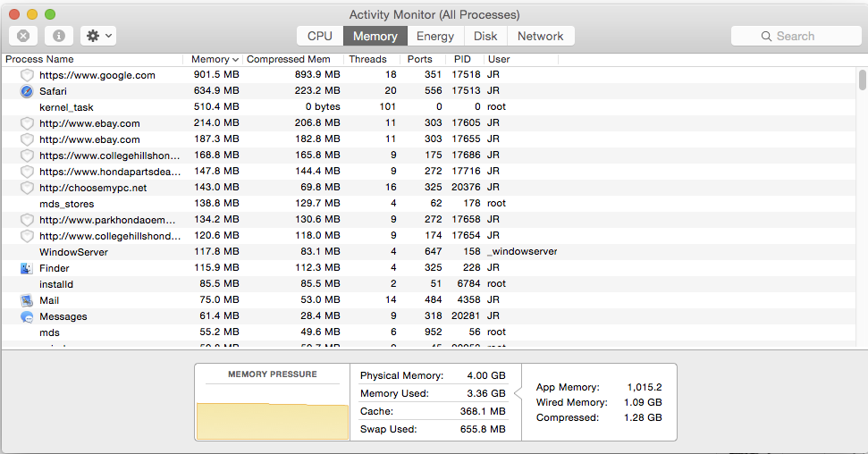Click the App Memory 1,015.2 value
The width and height of the screenshot is (868, 454).
point(645,387)
